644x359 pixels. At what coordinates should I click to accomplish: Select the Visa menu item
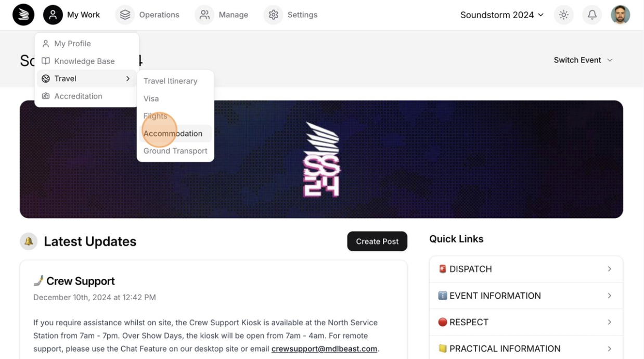click(x=151, y=99)
